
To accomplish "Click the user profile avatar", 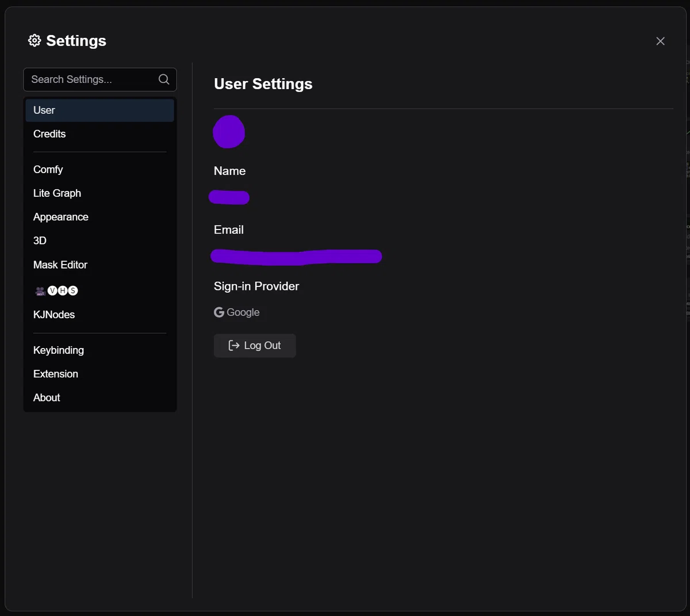I will click(x=229, y=132).
